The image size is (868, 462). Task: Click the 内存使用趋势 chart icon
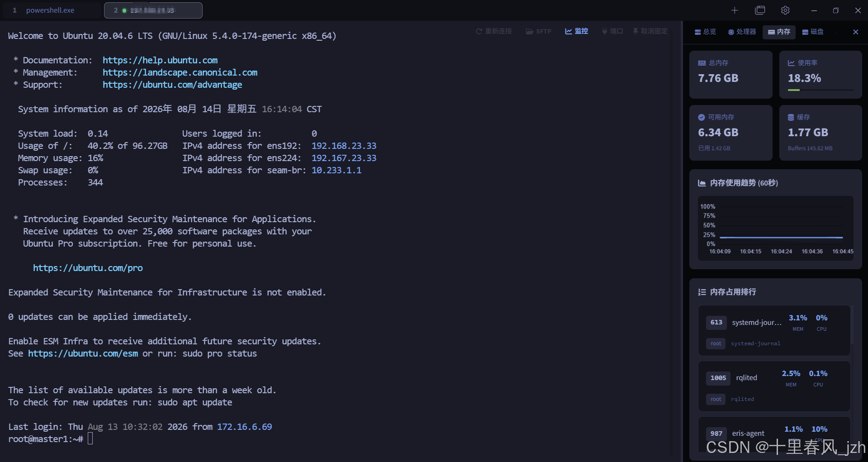click(x=702, y=183)
